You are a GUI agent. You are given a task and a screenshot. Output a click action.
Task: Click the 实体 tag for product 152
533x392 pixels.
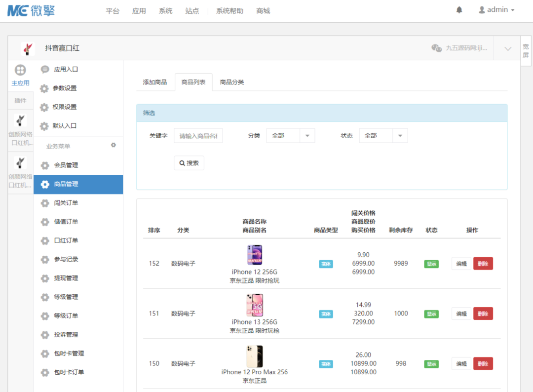(x=326, y=264)
